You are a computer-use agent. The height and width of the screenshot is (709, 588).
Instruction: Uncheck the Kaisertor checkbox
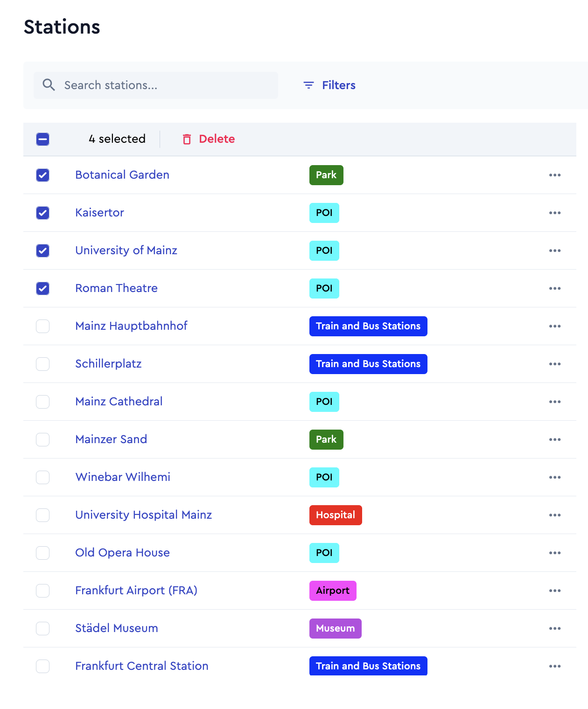43,213
